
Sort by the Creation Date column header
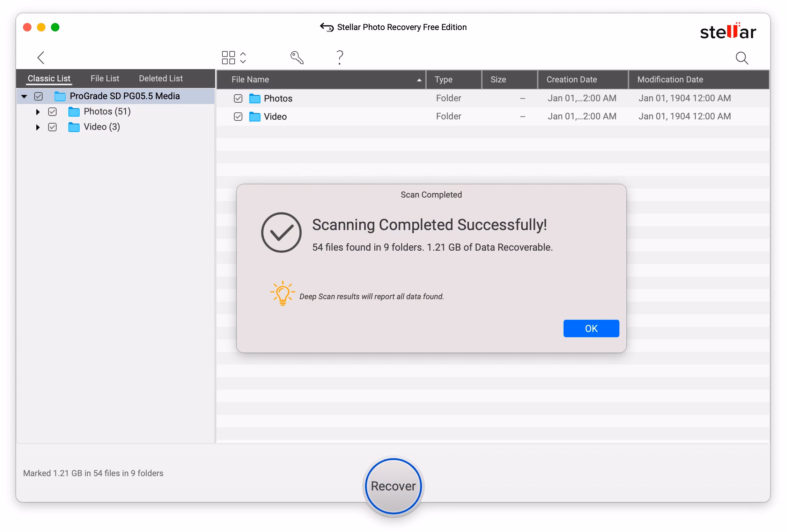(583, 80)
